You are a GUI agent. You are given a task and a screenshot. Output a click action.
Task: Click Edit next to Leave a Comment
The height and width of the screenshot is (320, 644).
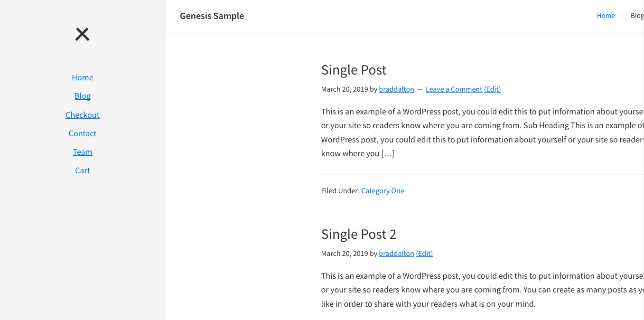[x=493, y=89]
